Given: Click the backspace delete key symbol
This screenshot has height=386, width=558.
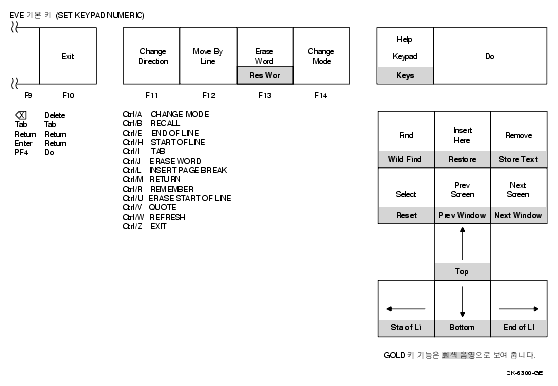Looking at the screenshot, I should tap(21, 115).
